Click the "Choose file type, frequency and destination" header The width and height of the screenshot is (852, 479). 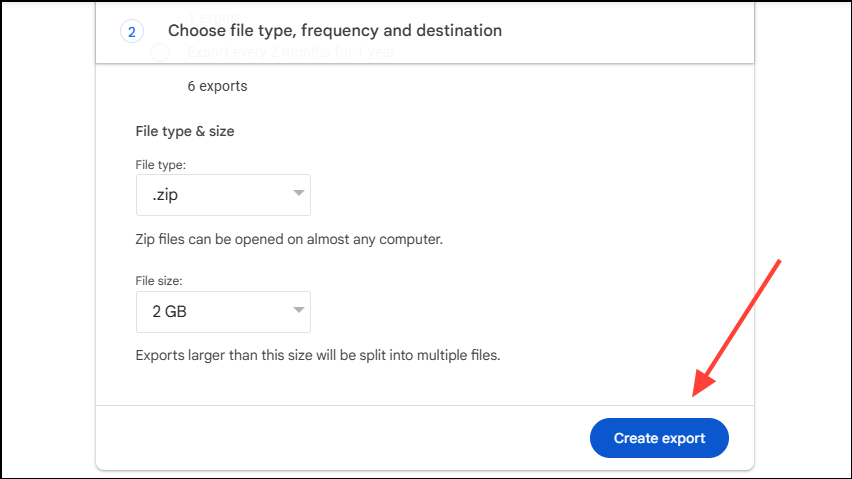(x=335, y=31)
